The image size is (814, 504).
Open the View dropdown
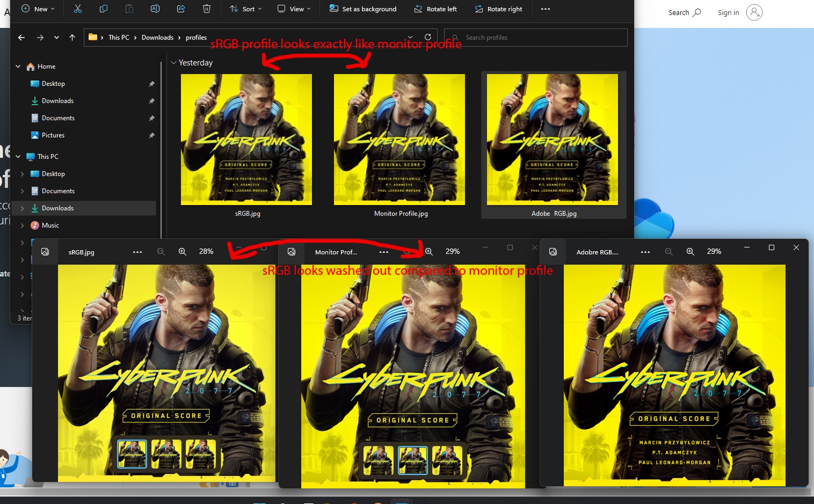click(x=294, y=9)
